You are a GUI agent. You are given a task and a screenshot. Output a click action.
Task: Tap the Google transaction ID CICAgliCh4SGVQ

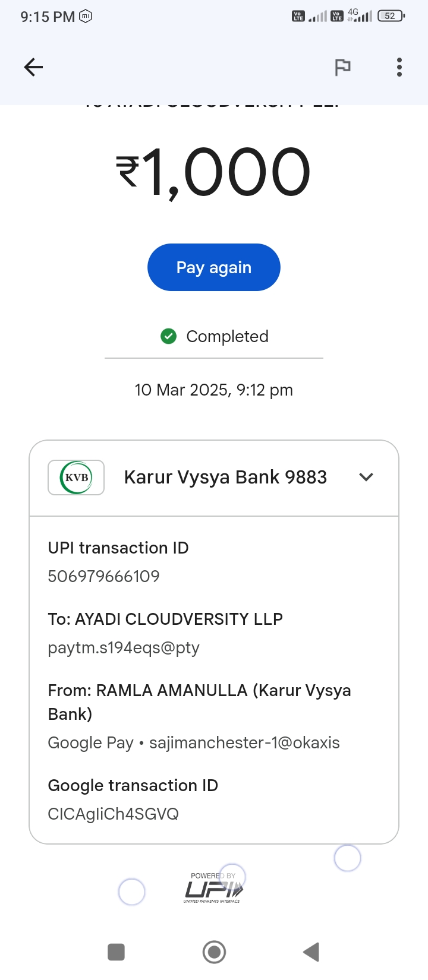click(x=114, y=814)
